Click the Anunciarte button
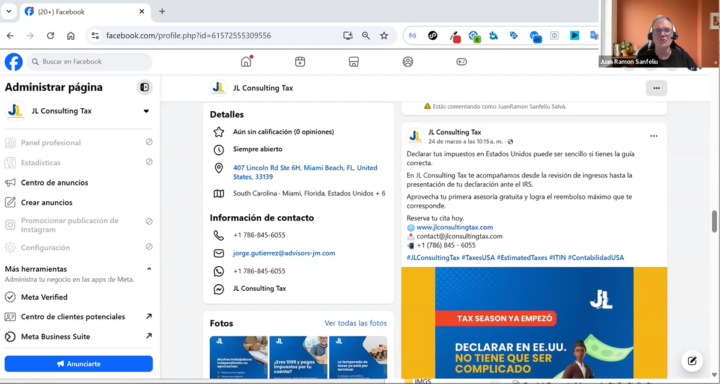This screenshot has width=720, height=384. click(x=79, y=364)
